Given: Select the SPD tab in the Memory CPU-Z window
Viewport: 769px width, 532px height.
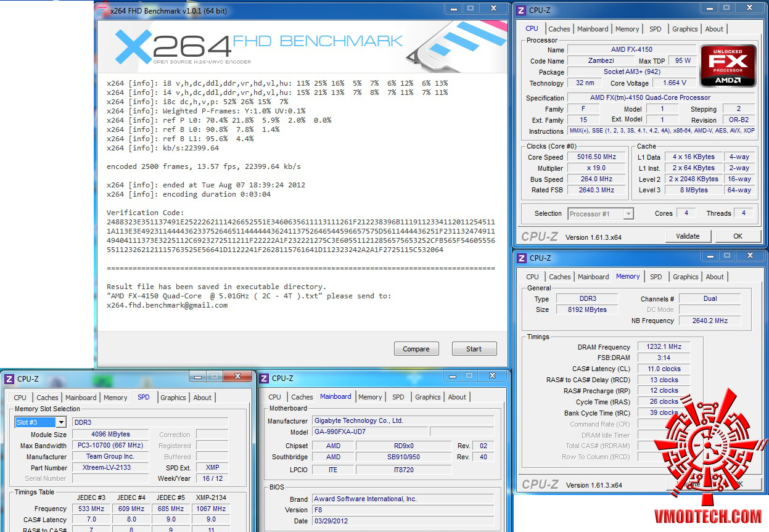Looking at the screenshot, I should click(656, 277).
